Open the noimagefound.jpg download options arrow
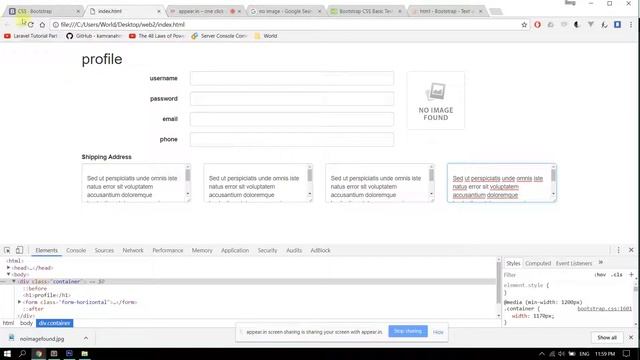The height and width of the screenshot is (360, 640). pos(86,338)
